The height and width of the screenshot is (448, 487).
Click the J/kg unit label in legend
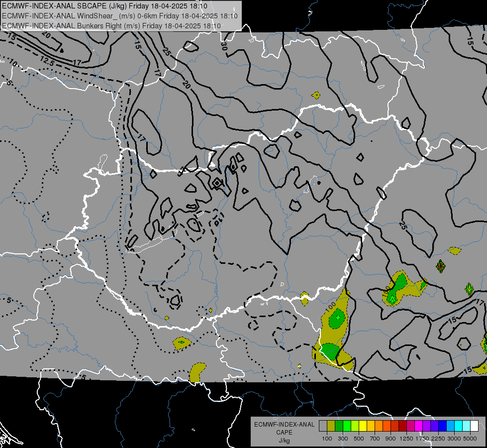(284, 441)
